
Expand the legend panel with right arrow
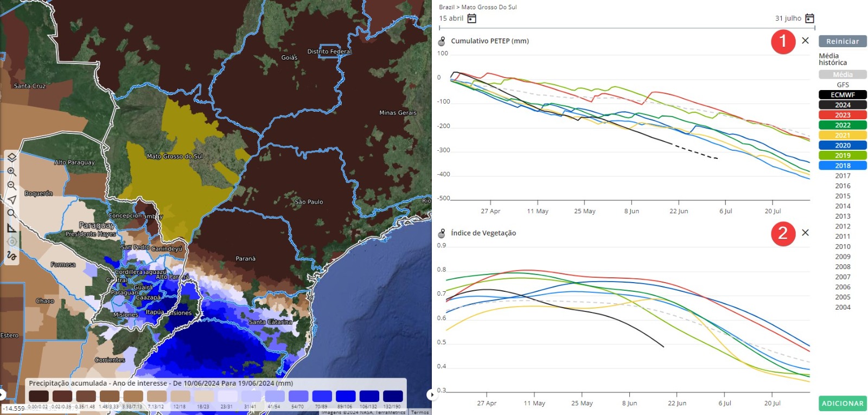tap(431, 394)
